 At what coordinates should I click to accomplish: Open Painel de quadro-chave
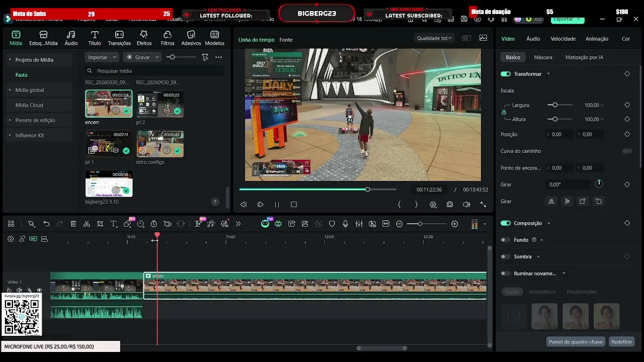point(576,341)
